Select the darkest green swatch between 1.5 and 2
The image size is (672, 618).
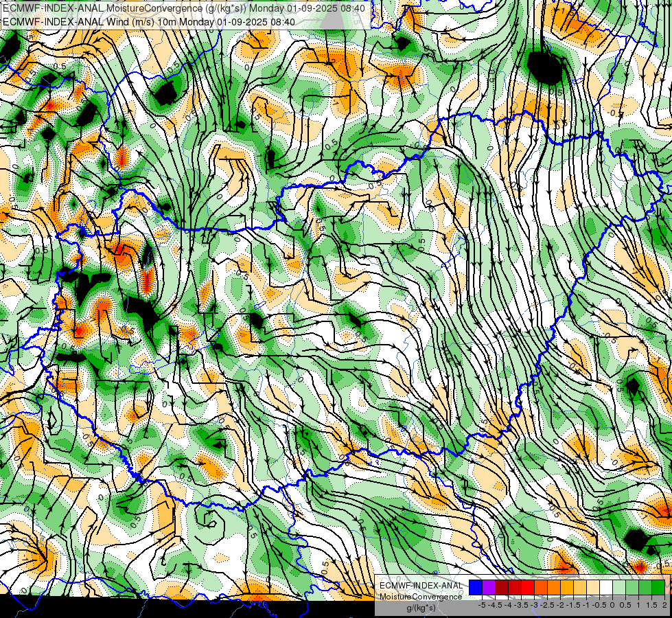tap(658, 587)
